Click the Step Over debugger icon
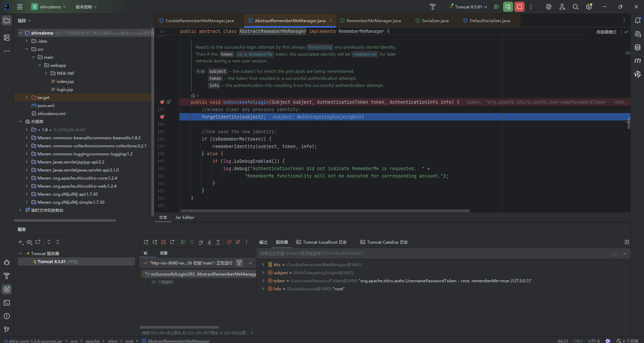Screen dimensions: 644x343 pos(201,242)
